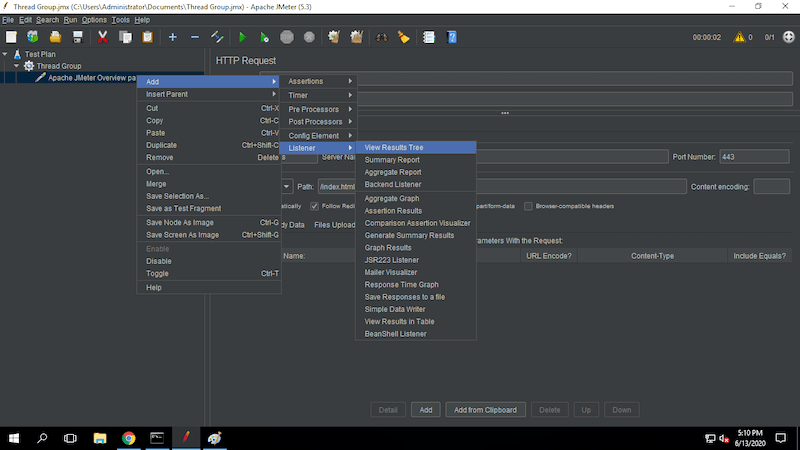Image resolution: width=800 pixels, height=450 pixels.
Task: Choose Response Time Graph listener
Action: 416,285
